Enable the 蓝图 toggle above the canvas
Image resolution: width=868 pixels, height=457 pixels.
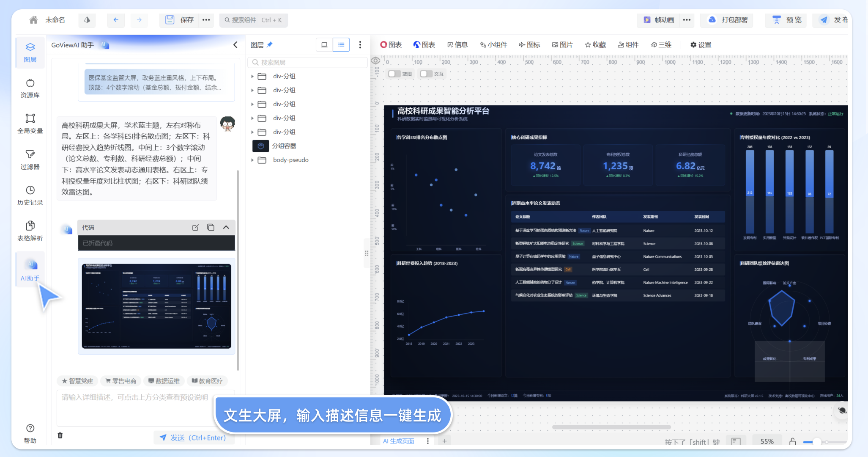coord(394,73)
